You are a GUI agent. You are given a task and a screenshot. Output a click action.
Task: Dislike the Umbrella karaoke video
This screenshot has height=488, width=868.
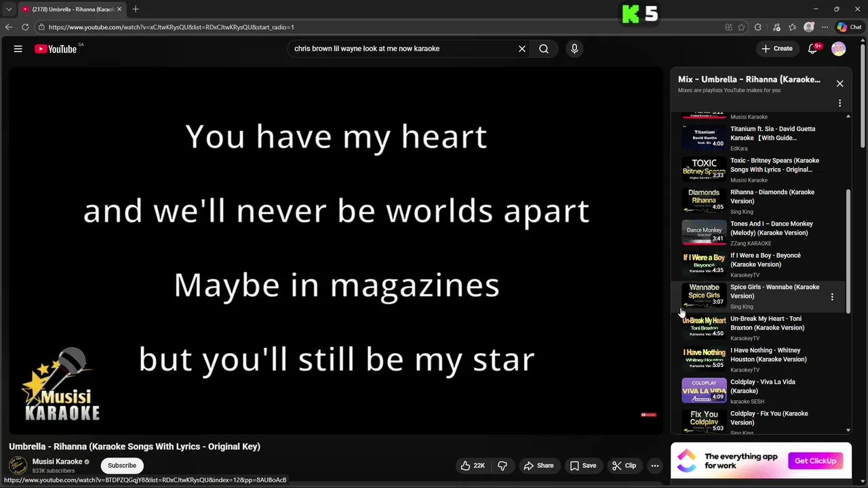(x=502, y=466)
